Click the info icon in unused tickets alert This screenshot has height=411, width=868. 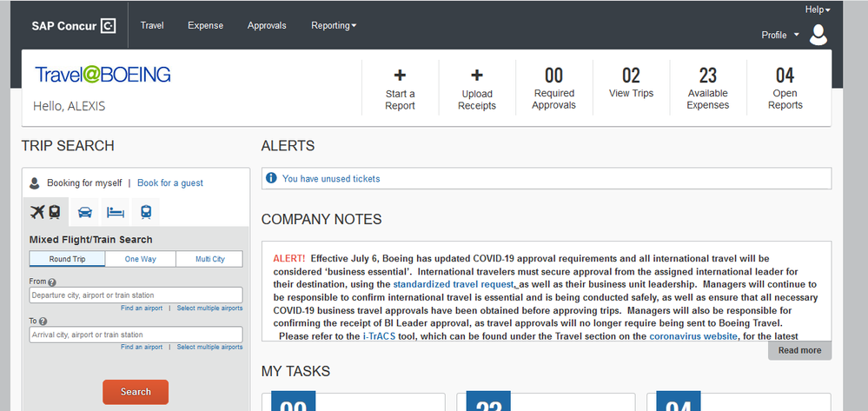[271, 178]
